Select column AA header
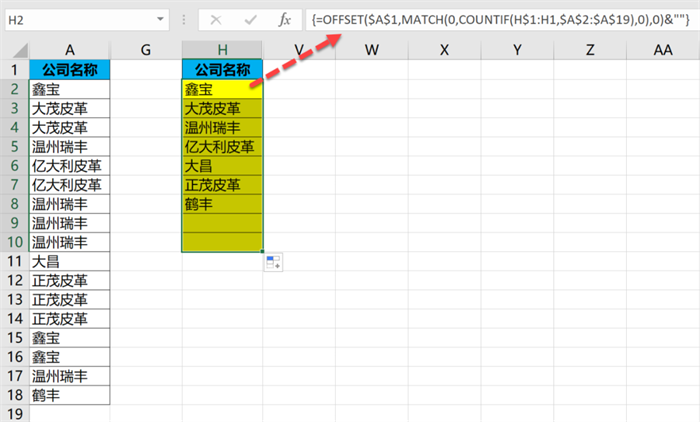Viewport: 700px width, 422px height. pos(662,50)
